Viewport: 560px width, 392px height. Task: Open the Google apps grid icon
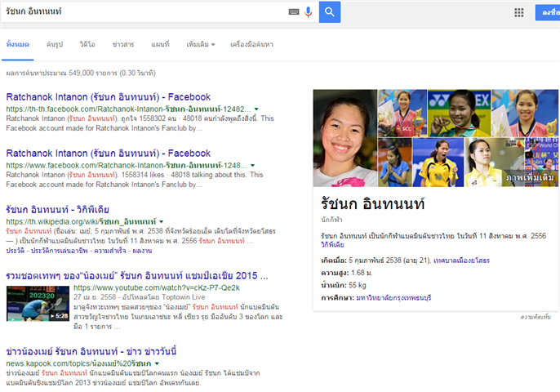tap(519, 13)
